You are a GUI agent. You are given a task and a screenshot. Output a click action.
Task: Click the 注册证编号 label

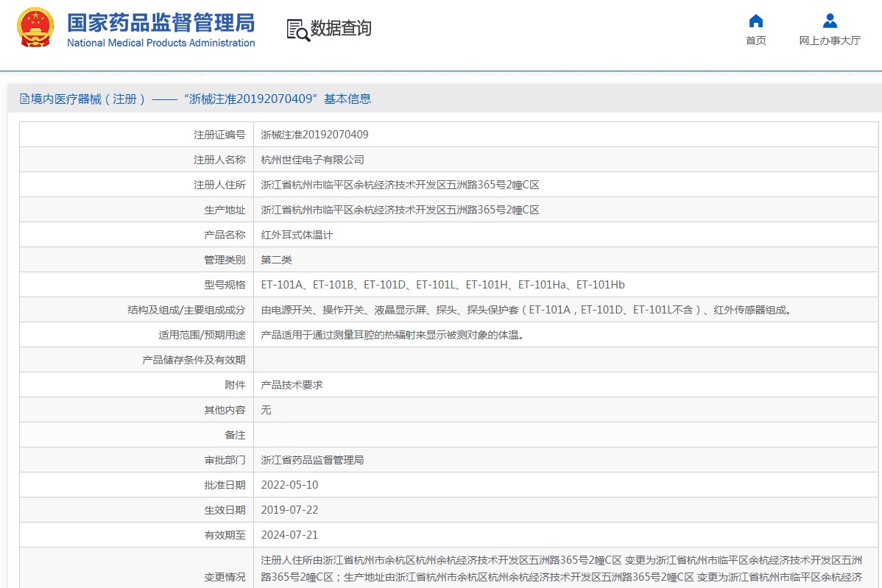[x=219, y=135]
